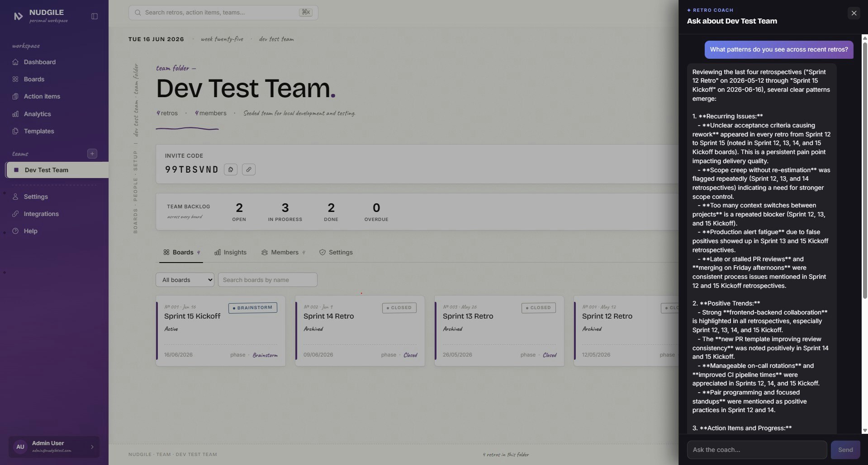This screenshot has height=465, width=868.
Task: Focus the Ask the coach input
Action: pos(757,450)
